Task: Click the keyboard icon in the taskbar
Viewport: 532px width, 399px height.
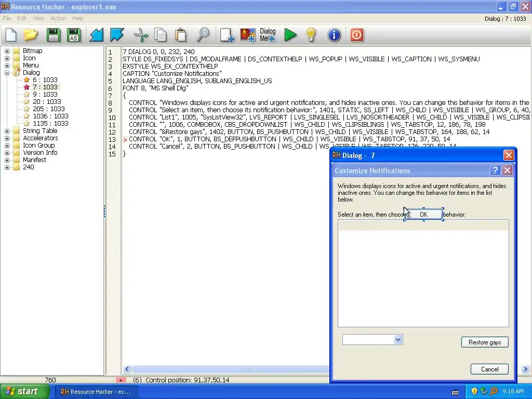Action: tap(455, 392)
